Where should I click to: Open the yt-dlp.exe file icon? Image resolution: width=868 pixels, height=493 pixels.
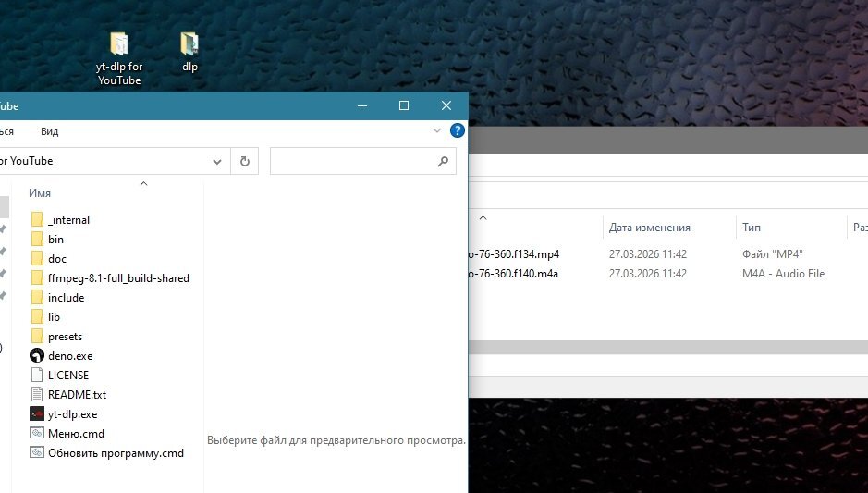coord(37,414)
